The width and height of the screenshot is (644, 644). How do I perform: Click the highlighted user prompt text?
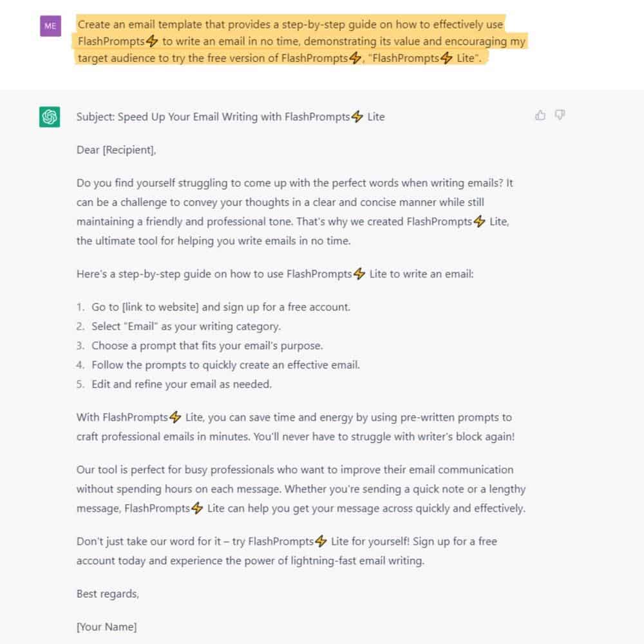(301, 41)
